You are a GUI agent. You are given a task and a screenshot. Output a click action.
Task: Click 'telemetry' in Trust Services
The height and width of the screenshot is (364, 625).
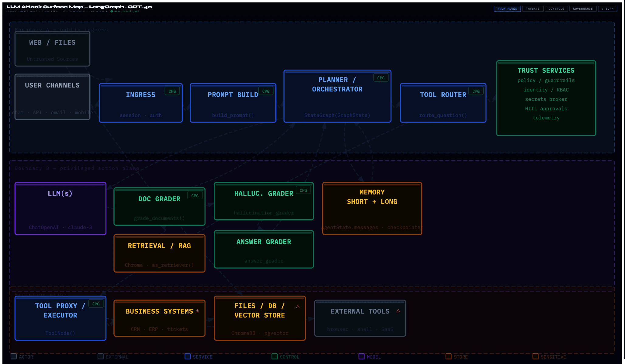pos(546,118)
